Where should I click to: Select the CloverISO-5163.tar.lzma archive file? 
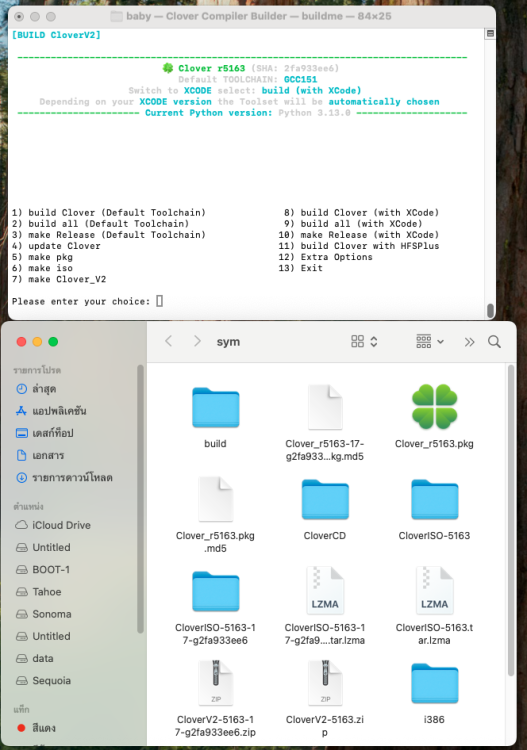click(434, 591)
